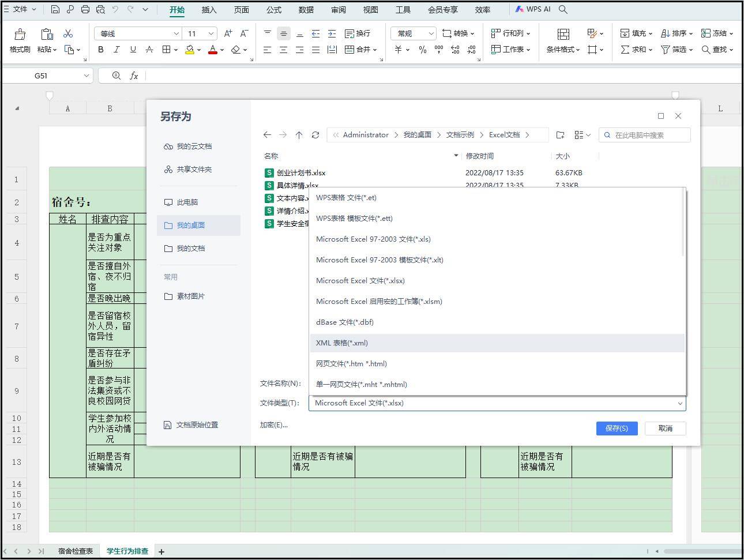Click the Conditional Formatting (条件格式) icon

(563, 35)
